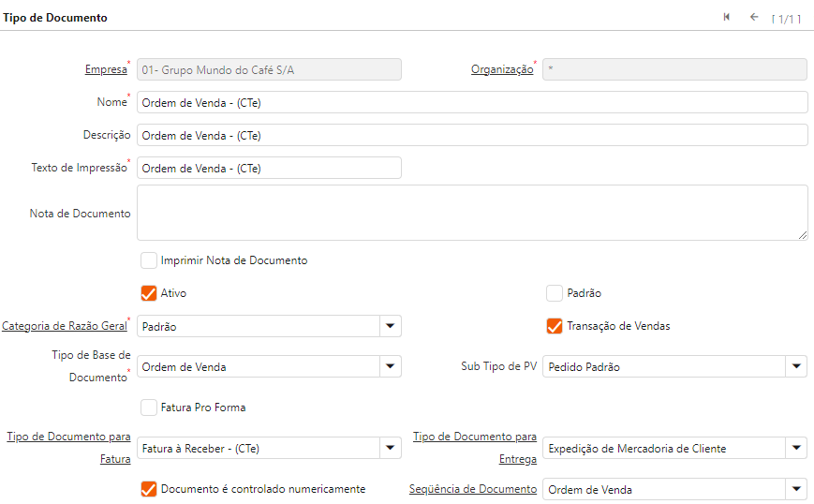Check the Padrão checkbox

click(x=554, y=293)
